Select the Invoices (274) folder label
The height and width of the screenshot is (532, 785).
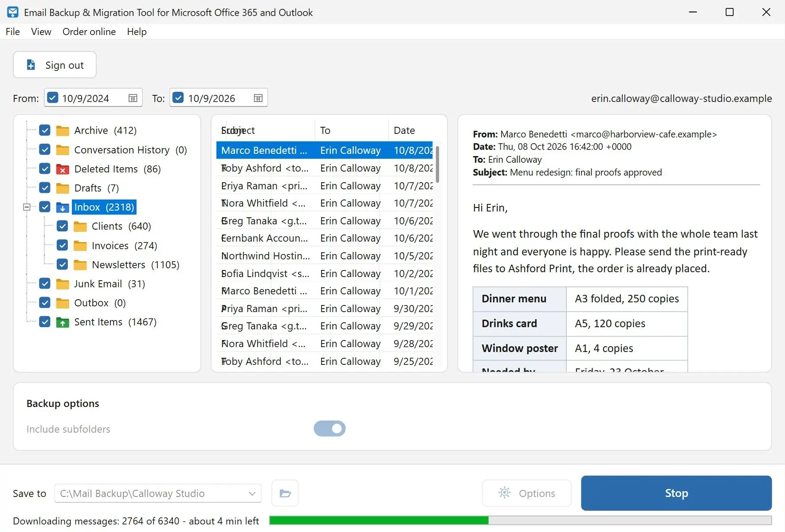tap(124, 246)
